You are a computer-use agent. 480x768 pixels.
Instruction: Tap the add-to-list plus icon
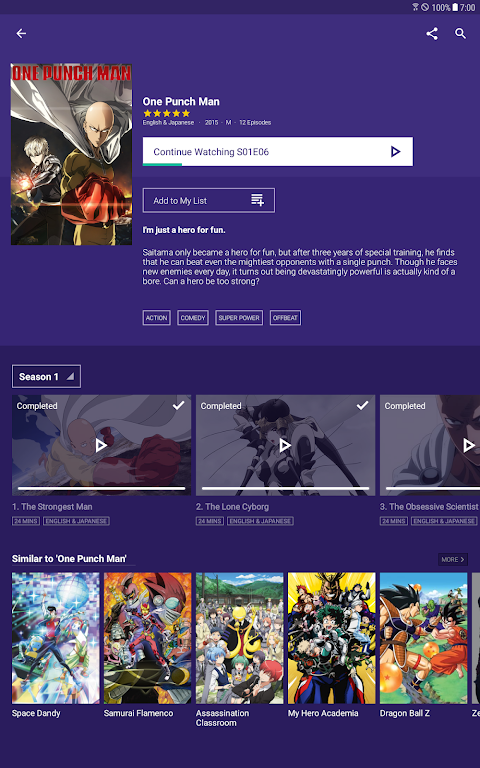[x=258, y=200]
